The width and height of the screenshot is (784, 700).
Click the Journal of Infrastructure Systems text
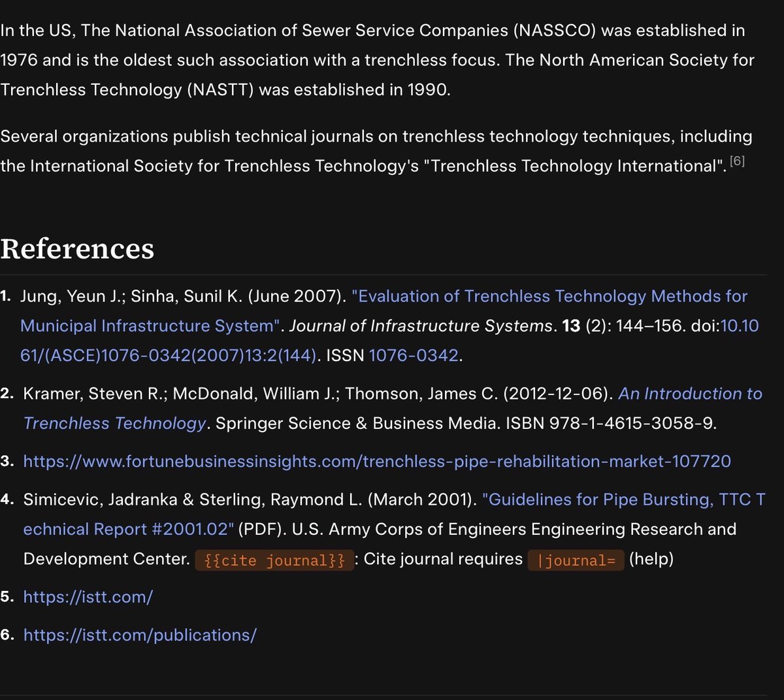[x=421, y=326]
